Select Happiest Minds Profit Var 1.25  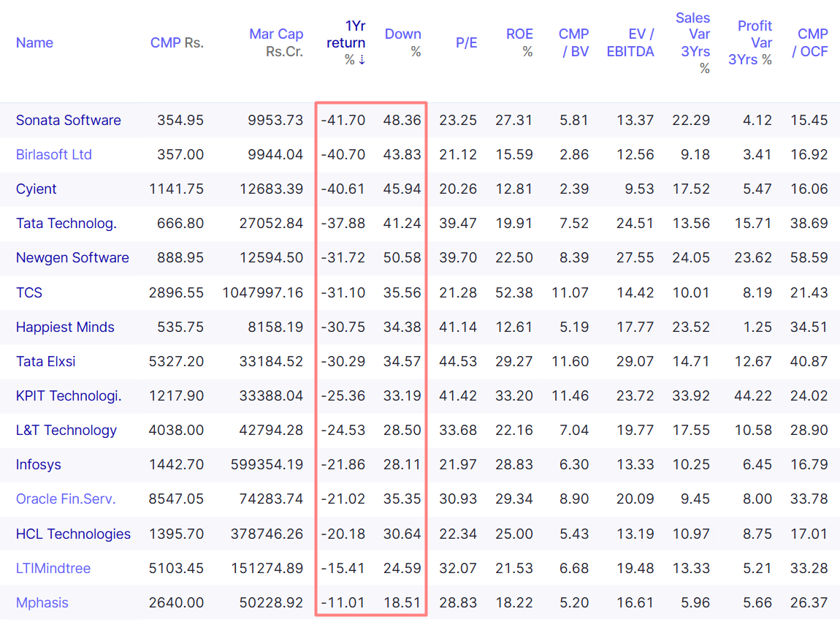757,327
